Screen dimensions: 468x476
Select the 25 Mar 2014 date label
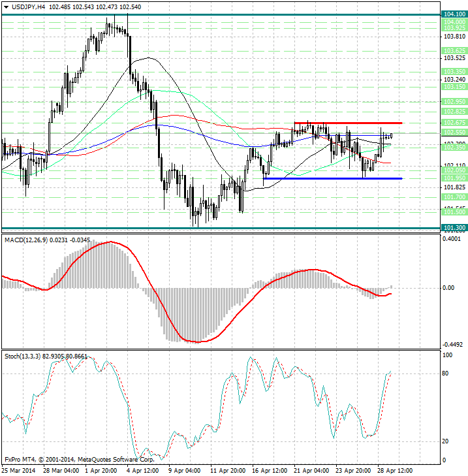point(18,471)
